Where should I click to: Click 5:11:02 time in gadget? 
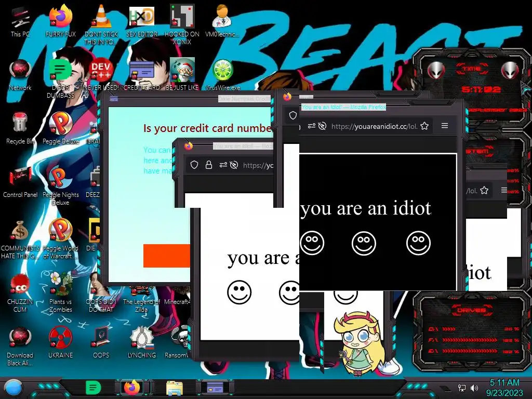[481, 89]
